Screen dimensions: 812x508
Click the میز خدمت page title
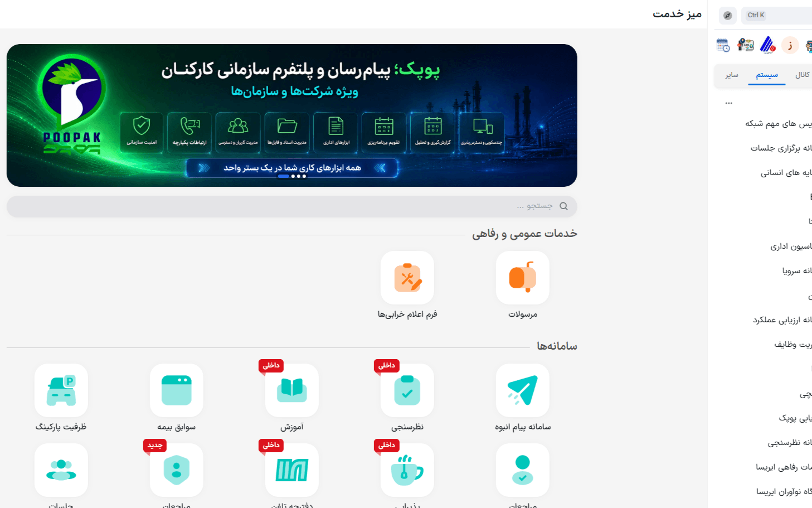coord(677,14)
